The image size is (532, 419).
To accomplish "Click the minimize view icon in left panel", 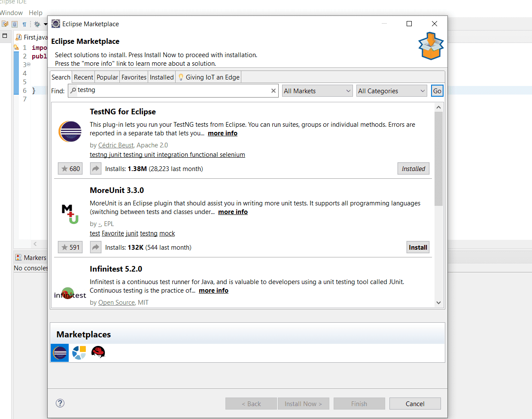I will click(5, 36).
